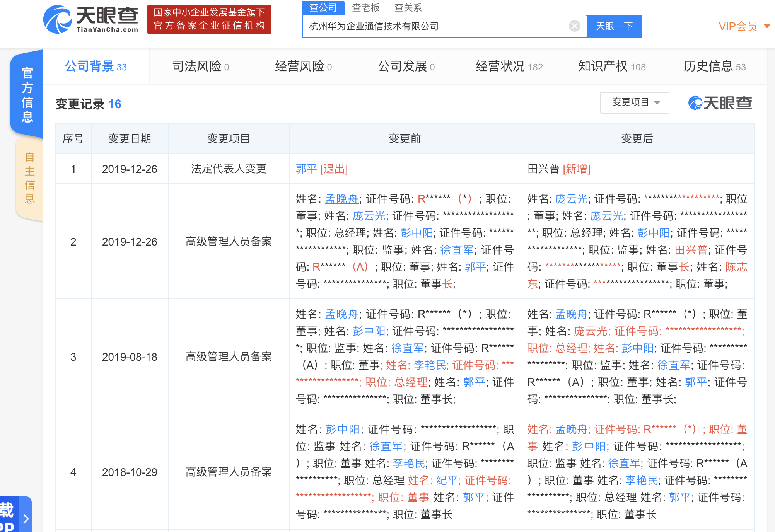Click the 变更项目 column header
The image size is (775, 532).
click(x=229, y=138)
